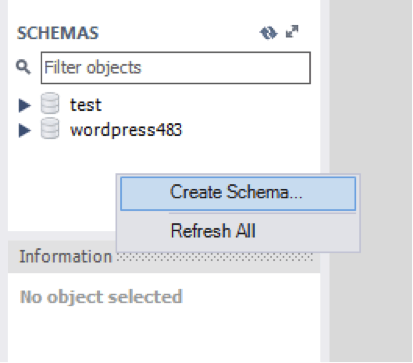Click the SCHEMAS panel title

point(58,33)
